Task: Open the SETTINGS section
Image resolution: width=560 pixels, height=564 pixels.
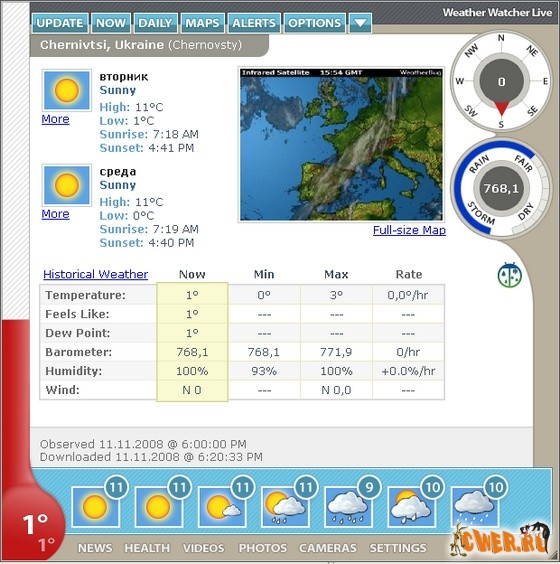Action: coord(398,548)
